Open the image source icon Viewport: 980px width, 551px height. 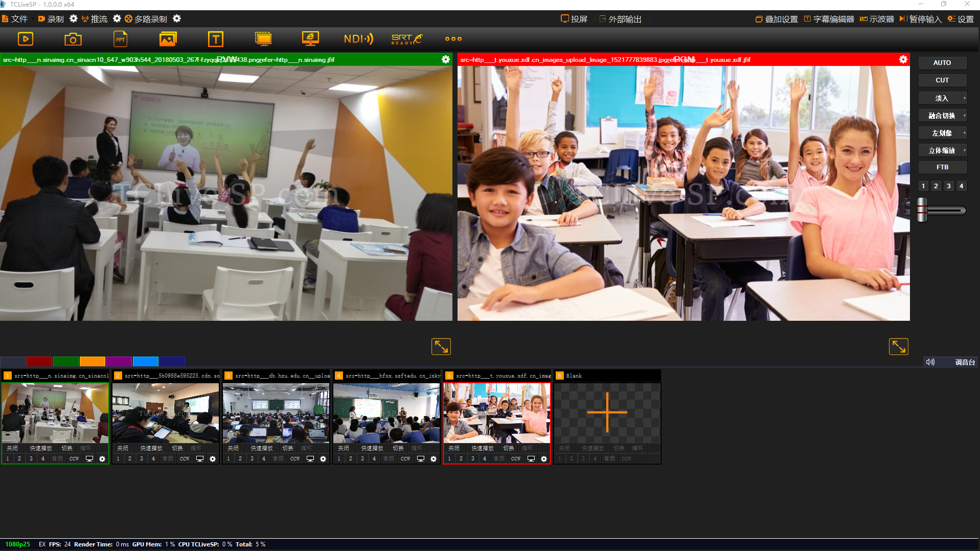(x=168, y=39)
